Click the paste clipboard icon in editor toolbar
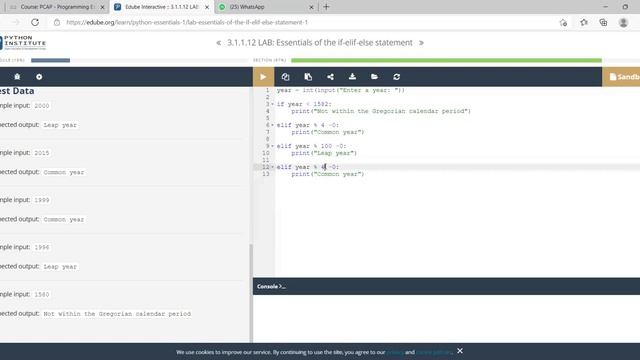The height and width of the screenshot is (360, 640). click(308, 77)
